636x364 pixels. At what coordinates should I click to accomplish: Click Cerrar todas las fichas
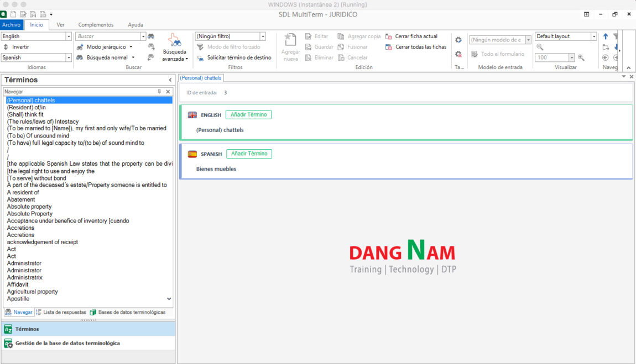pyautogui.click(x=416, y=47)
